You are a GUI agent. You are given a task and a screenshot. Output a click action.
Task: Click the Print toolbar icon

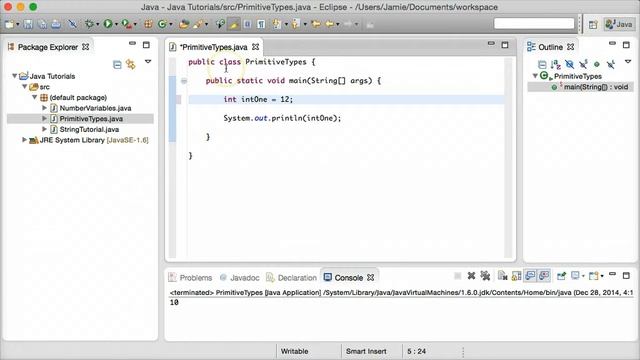(56, 24)
